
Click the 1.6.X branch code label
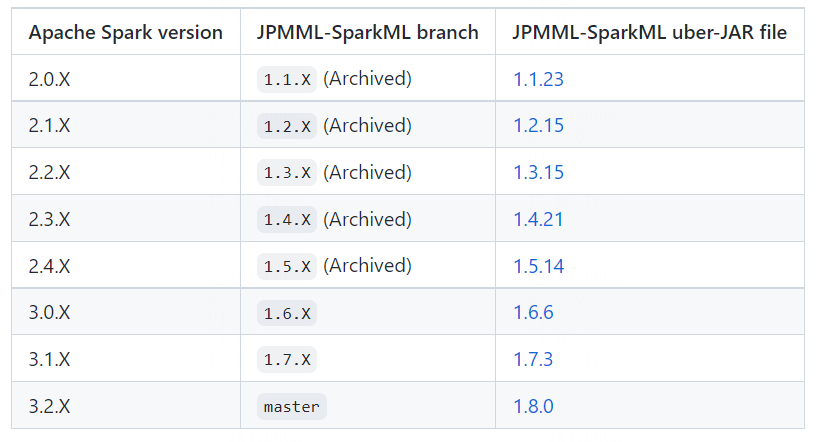(x=287, y=314)
